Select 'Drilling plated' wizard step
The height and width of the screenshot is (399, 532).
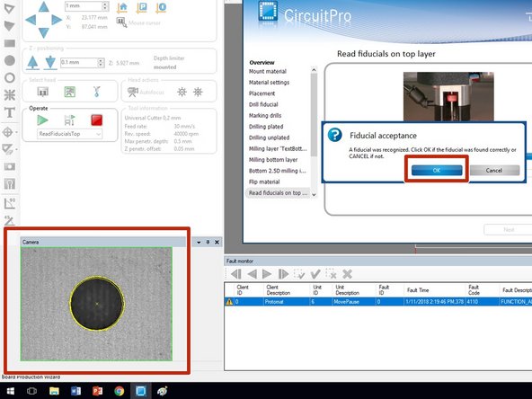click(266, 127)
